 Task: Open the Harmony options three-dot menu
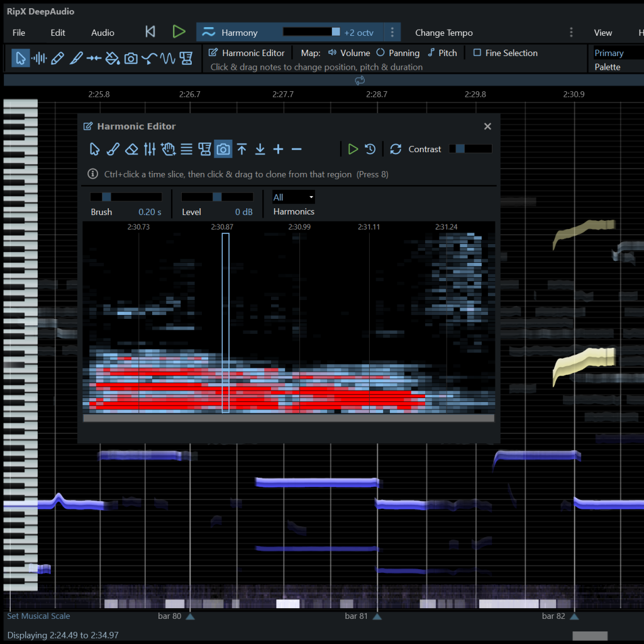[392, 33]
